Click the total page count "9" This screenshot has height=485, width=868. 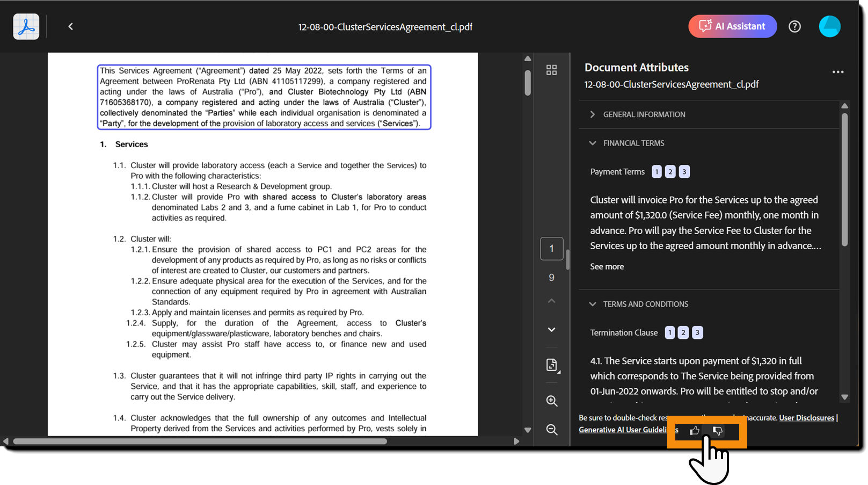point(551,278)
